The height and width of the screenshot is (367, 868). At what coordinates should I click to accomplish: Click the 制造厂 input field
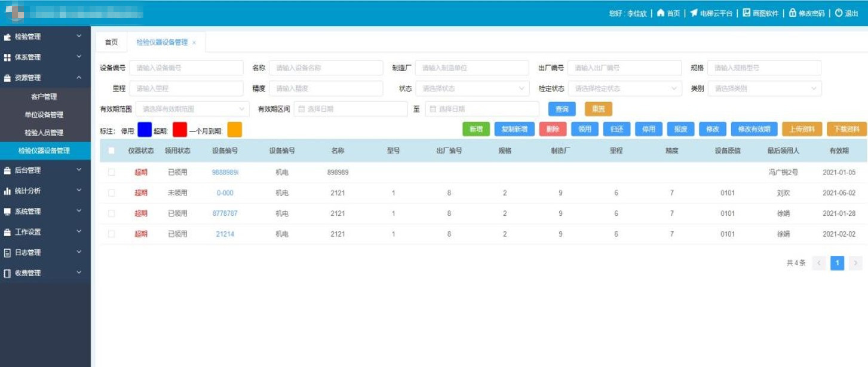click(x=472, y=68)
